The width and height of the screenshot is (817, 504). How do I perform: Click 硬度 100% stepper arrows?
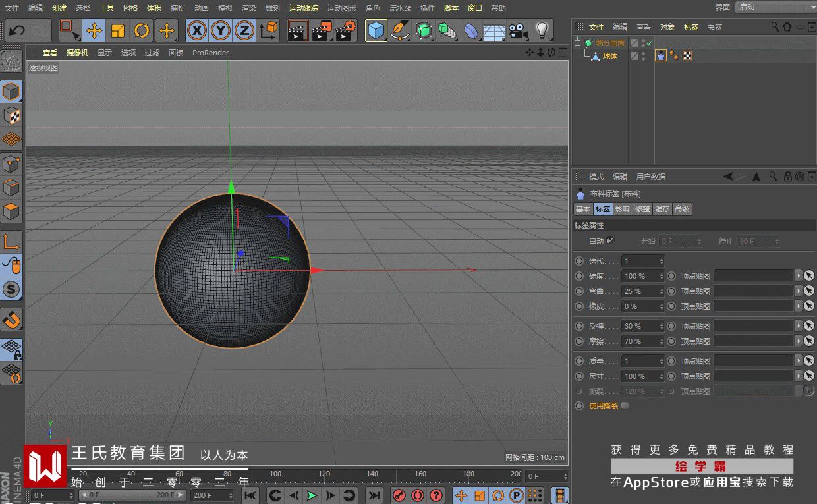click(x=662, y=276)
